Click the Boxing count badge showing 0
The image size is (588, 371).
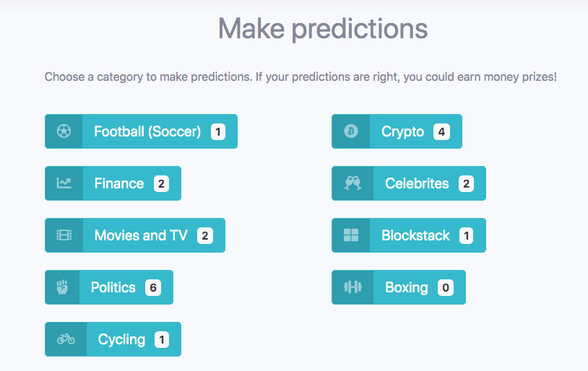pyautogui.click(x=446, y=287)
